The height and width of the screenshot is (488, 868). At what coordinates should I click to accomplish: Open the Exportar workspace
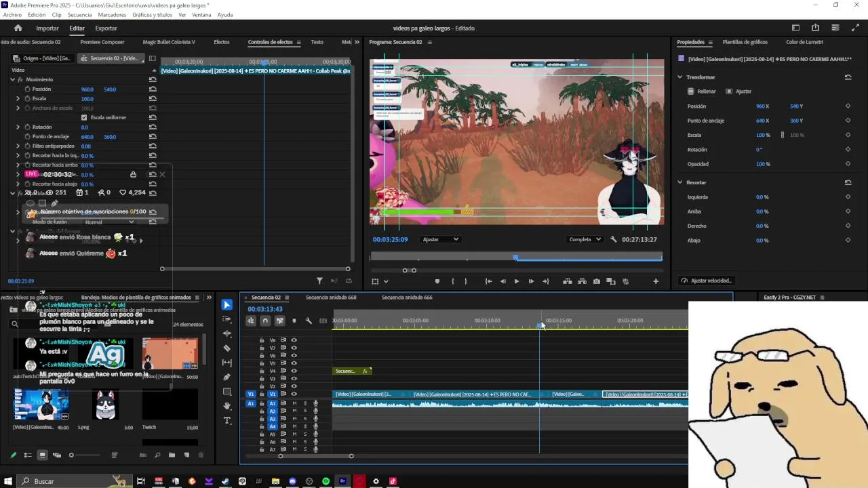[x=106, y=28]
